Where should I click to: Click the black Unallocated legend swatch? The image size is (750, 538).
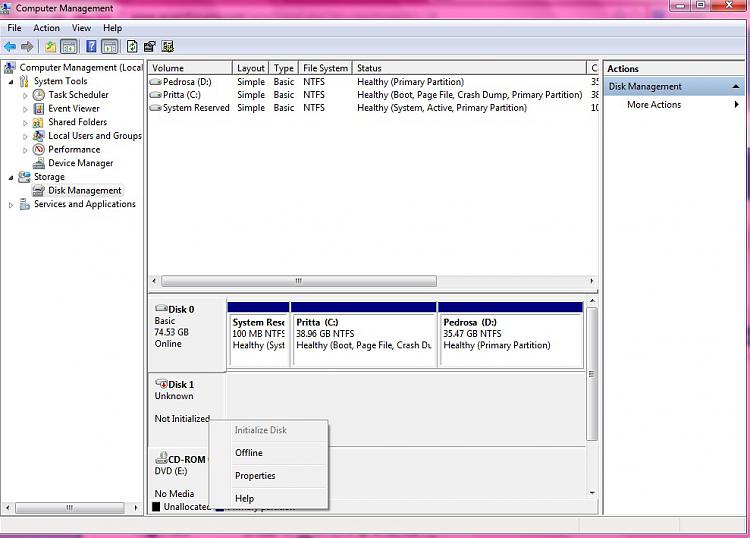(156, 506)
